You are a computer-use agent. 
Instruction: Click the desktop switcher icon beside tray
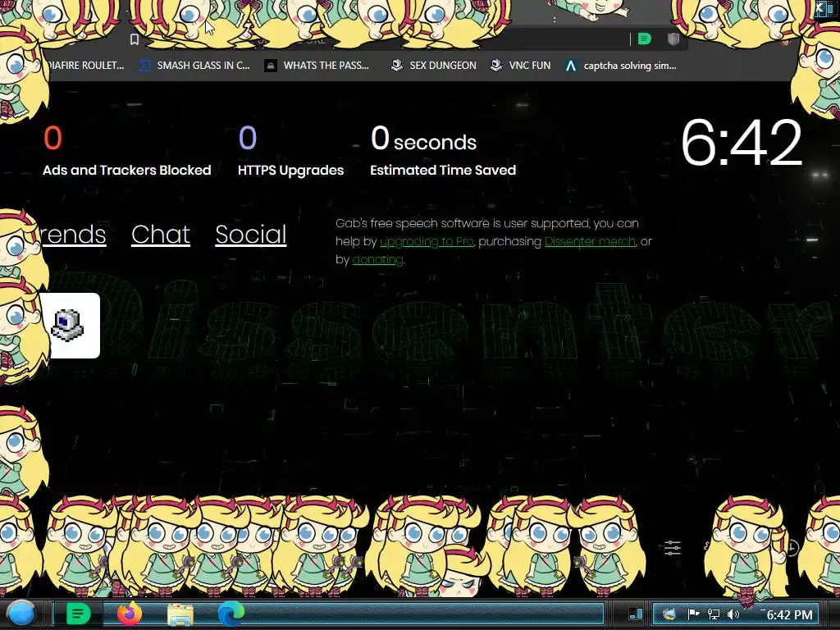pos(636,614)
